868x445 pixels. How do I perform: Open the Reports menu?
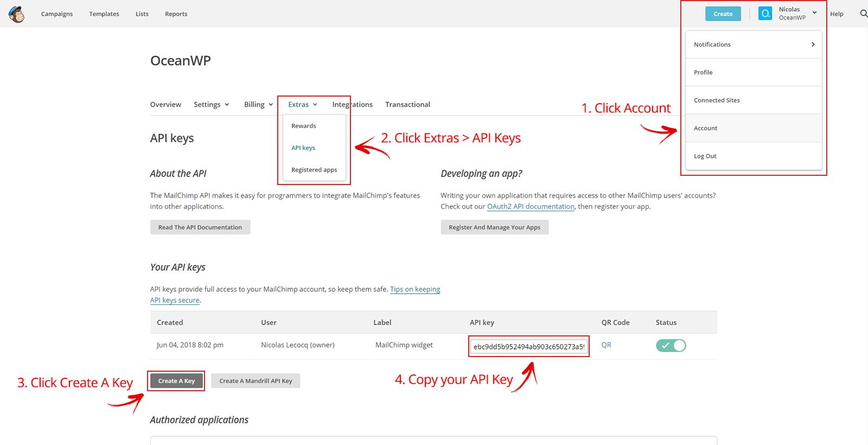pos(176,14)
